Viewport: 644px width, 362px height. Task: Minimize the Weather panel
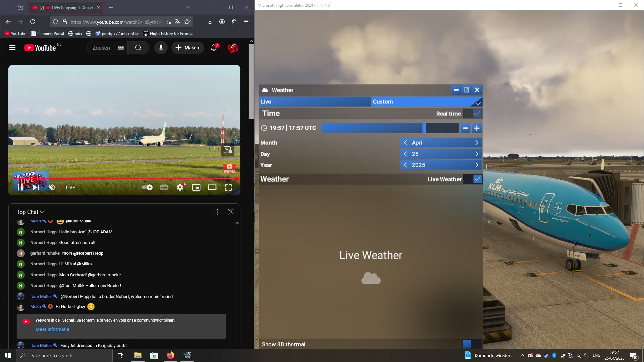pos(456,90)
